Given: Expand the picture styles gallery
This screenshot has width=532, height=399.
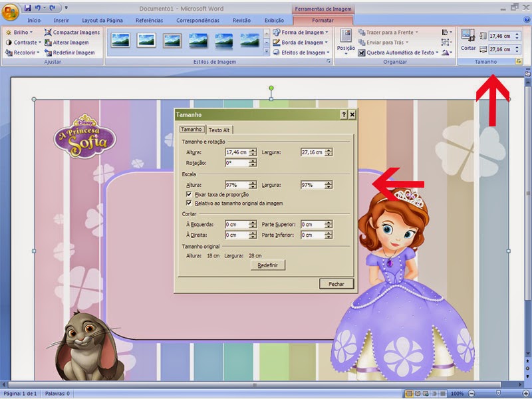Looking at the screenshot, I should tap(267, 52).
